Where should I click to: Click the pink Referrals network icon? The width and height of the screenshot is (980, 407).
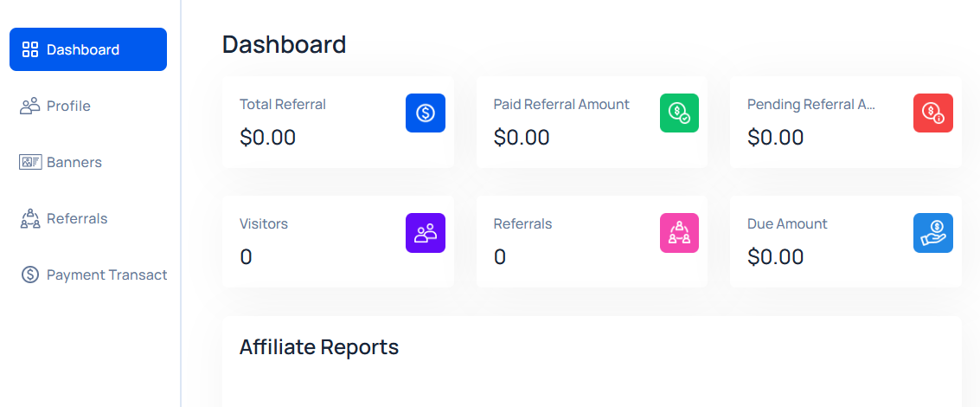679,233
